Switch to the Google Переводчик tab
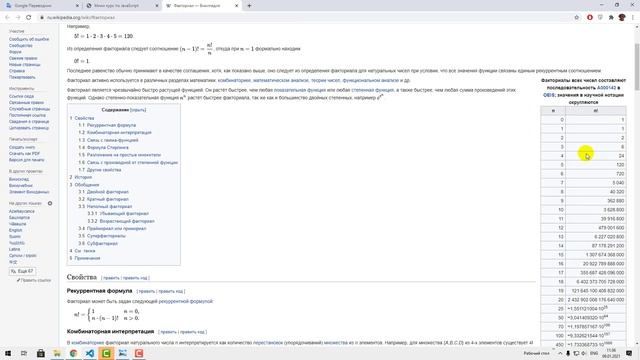The image size is (640, 360). point(41,6)
